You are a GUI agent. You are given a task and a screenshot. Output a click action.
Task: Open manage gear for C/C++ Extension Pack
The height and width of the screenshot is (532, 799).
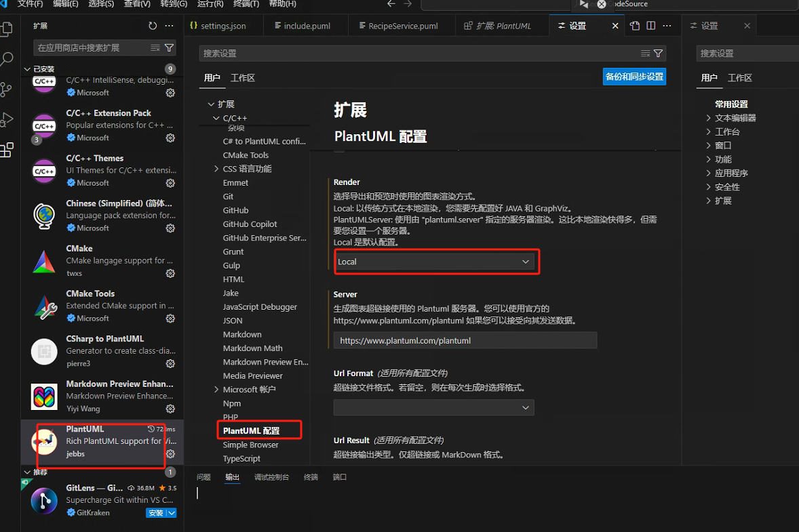coord(170,138)
